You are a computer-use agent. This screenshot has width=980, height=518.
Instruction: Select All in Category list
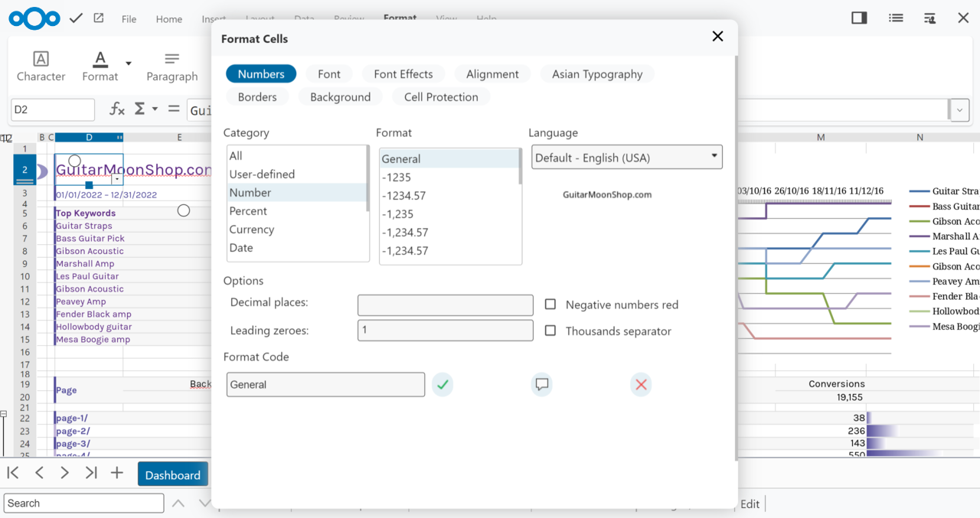pos(297,155)
